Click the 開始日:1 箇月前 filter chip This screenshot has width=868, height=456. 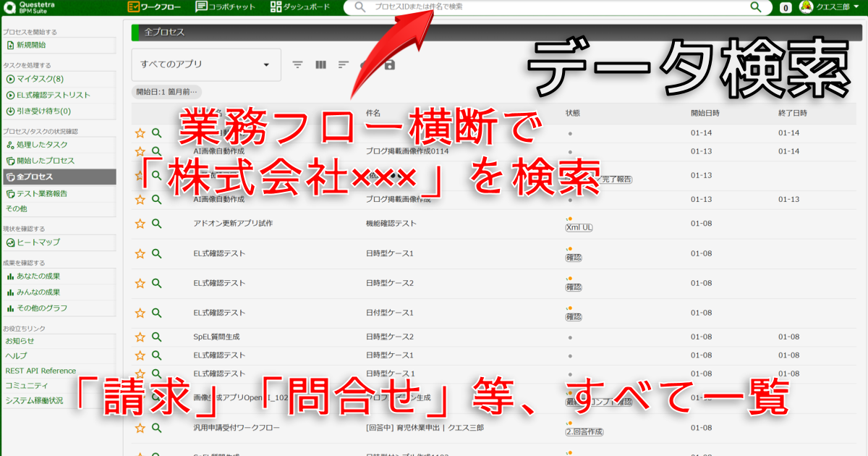tap(167, 92)
